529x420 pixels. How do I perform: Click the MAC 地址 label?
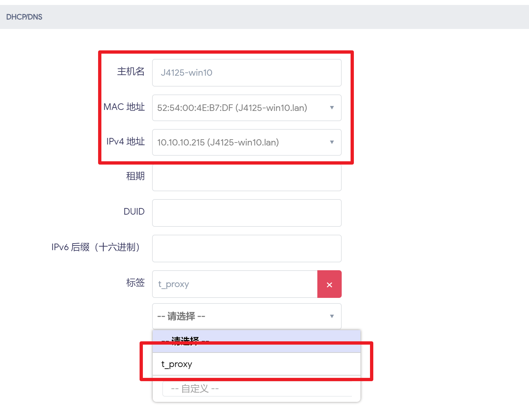click(124, 107)
